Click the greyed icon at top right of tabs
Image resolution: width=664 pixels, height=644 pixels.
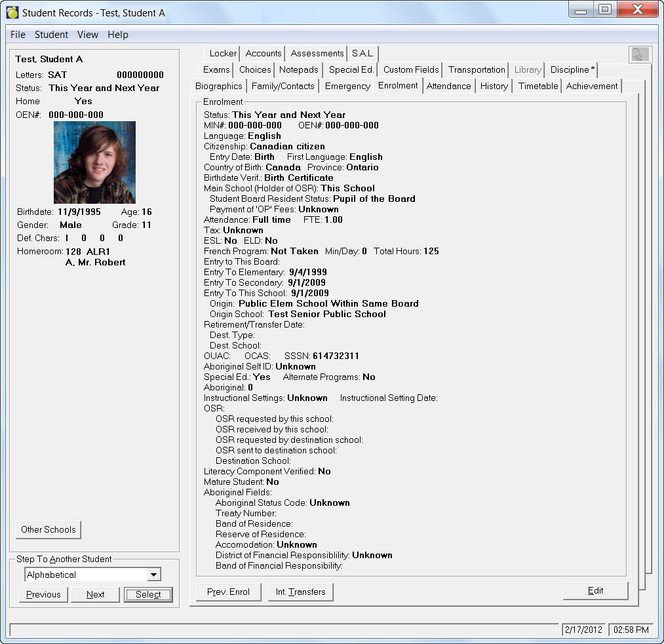(640, 55)
